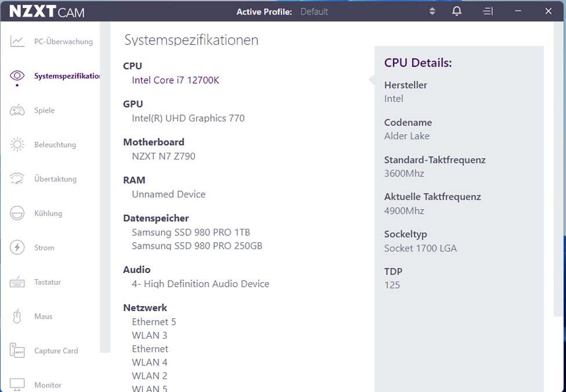Click the Alder Lake codename value
566x392 pixels.
[407, 136]
